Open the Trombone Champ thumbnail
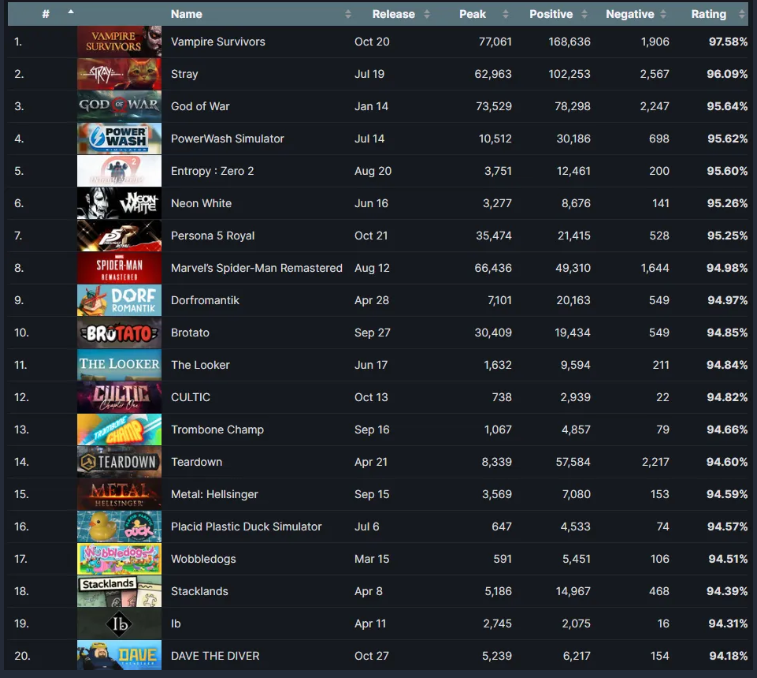757x678 pixels. pos(119,429)
